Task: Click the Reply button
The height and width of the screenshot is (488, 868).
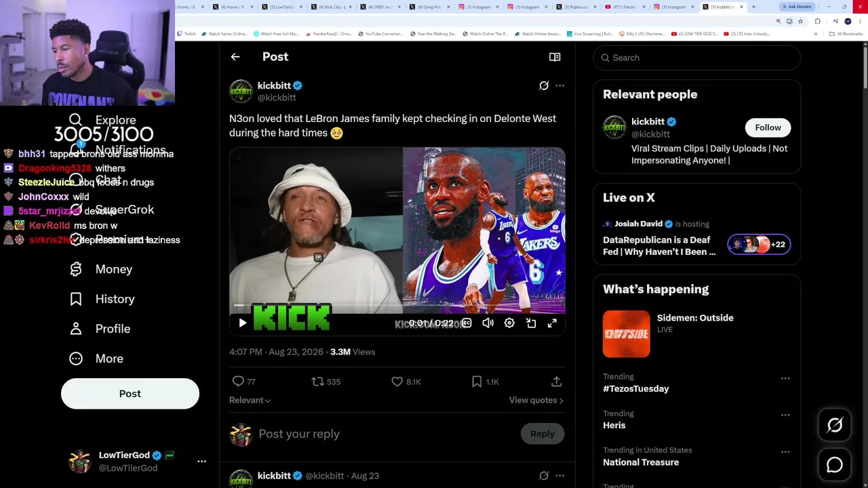Action: click(542, 434)
